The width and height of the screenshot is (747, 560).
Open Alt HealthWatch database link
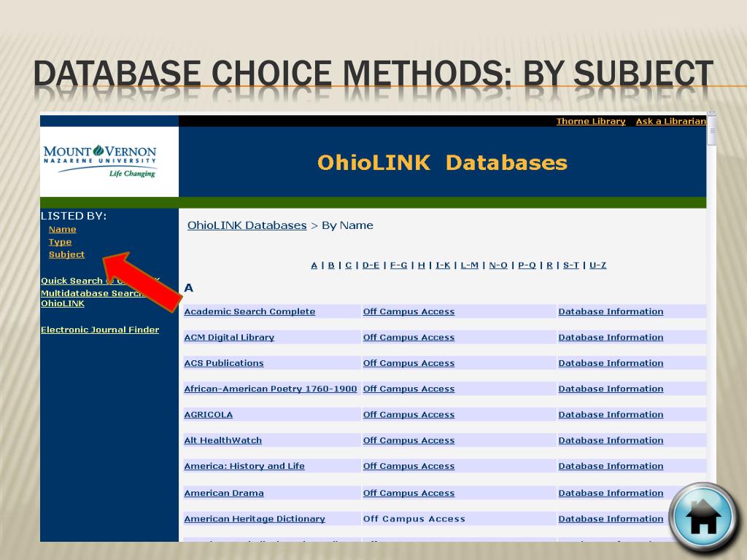pyautogui.click(x=223, y=440)
